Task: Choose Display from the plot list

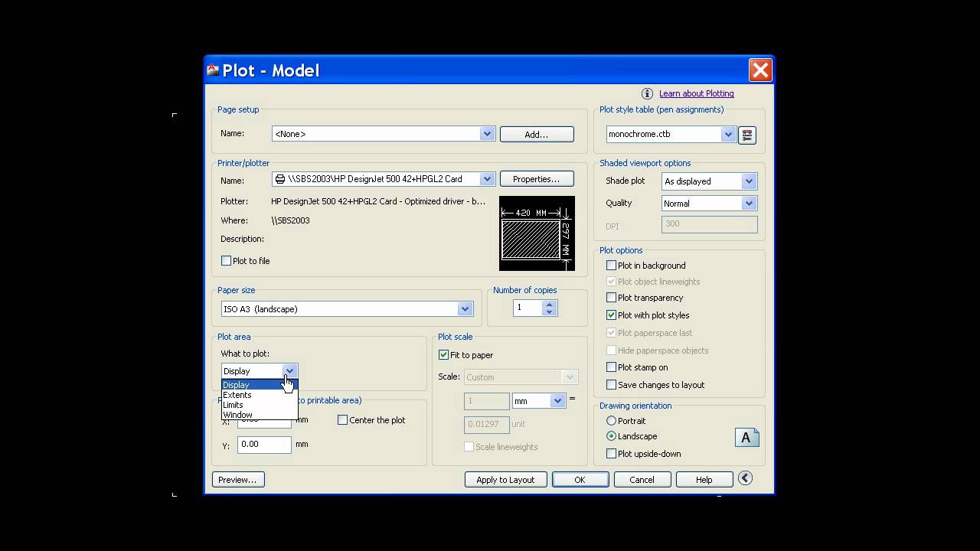Action: click(260, 385)
